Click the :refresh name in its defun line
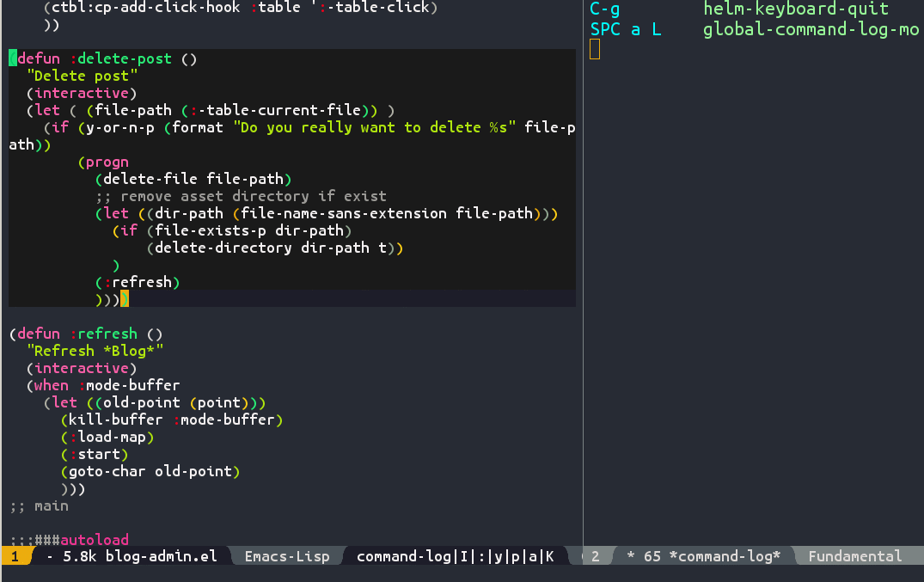This screenshot has width=924, height=582. (104, 334)
